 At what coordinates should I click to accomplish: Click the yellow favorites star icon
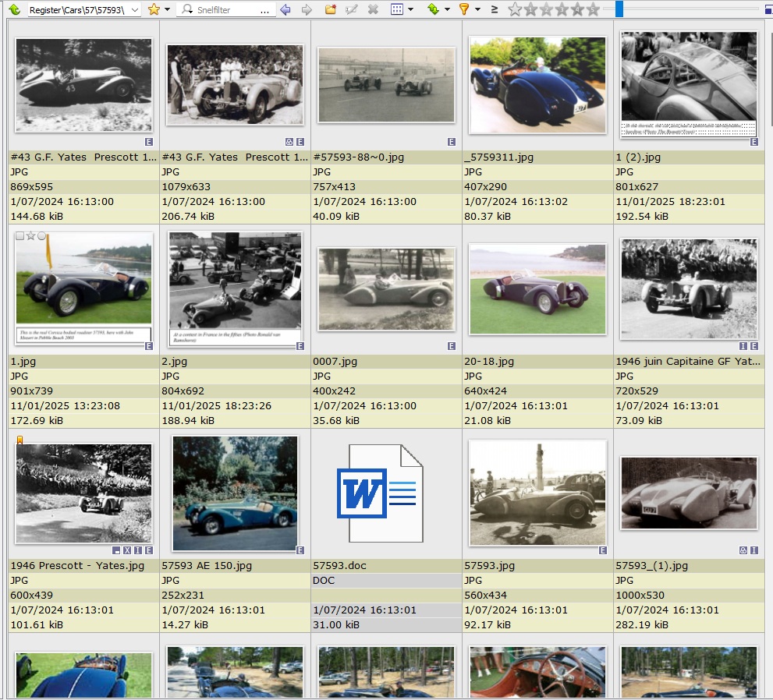[154, 9]
